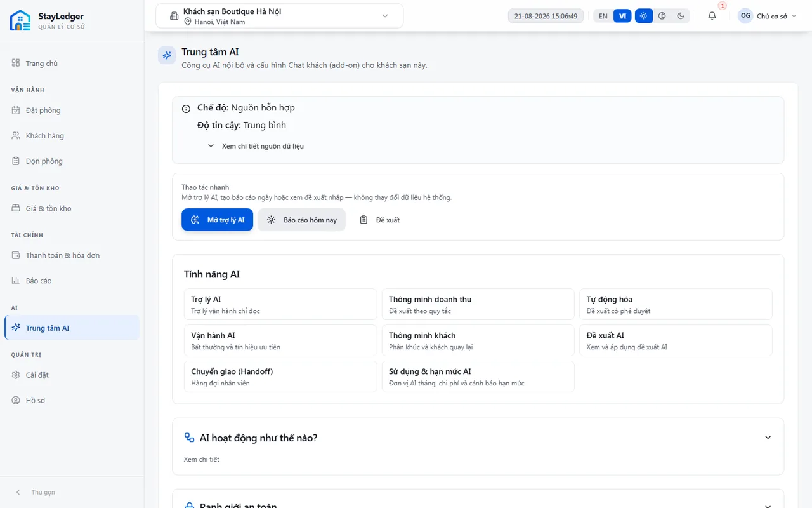
Task: Click the Tính năng AI heading
Action: coord(212,274)
